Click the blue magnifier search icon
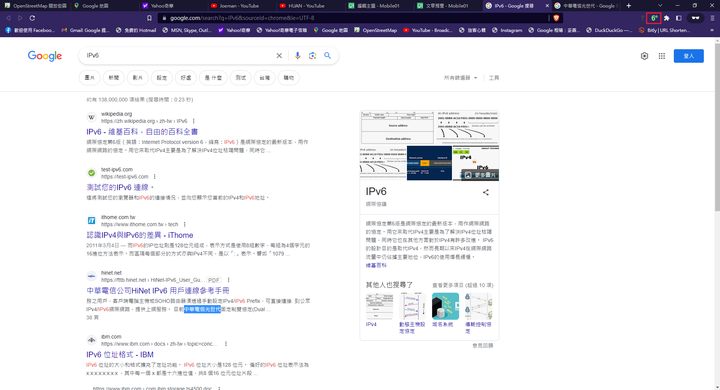Image resolution: width=720 pixels, height=390 pixels. click(327, 56)
